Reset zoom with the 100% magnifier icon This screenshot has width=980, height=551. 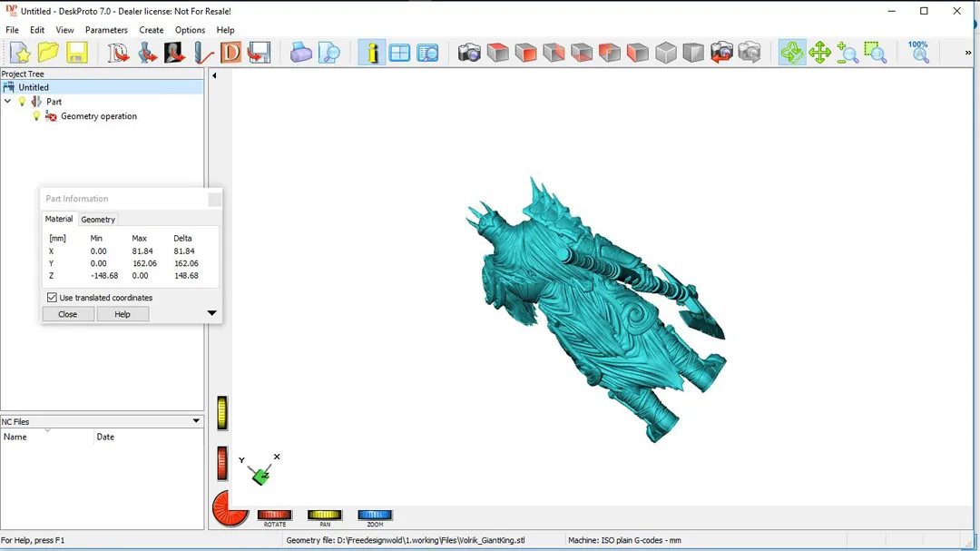point(918,53)
